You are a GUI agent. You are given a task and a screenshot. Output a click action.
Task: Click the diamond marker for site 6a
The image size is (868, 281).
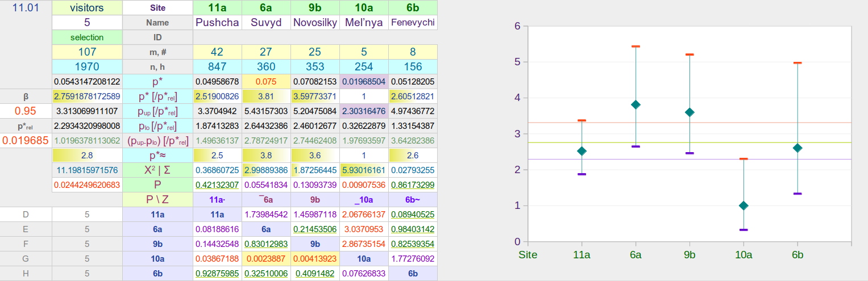(636, 104)
